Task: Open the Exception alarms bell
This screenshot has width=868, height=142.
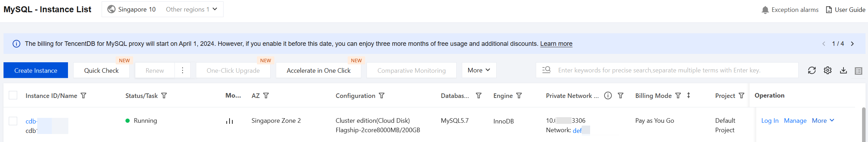Action: [765, 10]
